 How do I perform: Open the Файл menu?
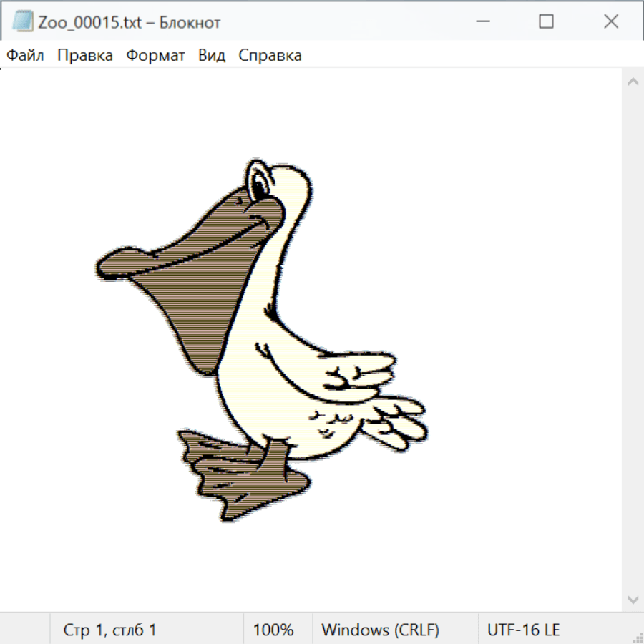[x=26, y=56]
